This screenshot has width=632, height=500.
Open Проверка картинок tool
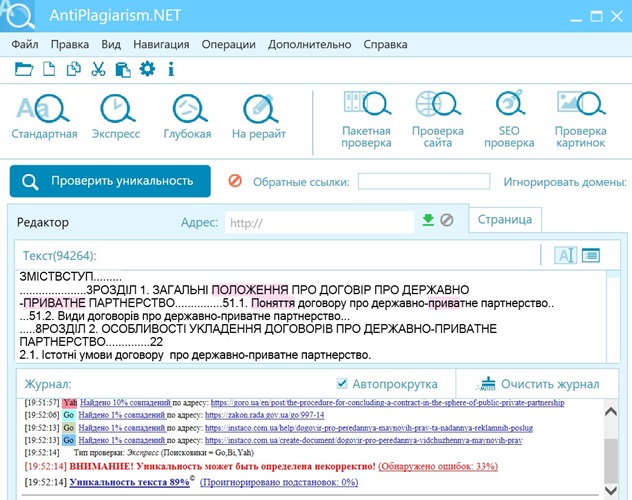580,120
